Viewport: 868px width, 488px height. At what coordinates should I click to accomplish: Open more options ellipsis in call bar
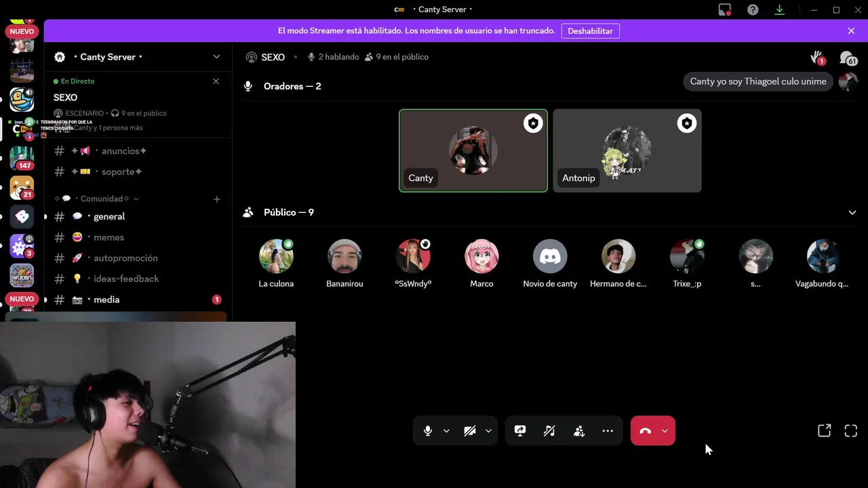tap(608, 431)
